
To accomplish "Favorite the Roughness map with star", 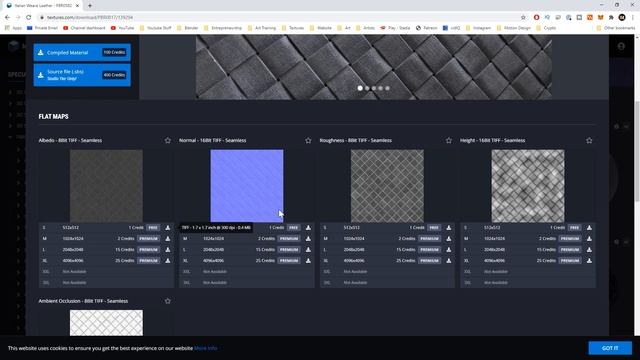I will tap(449, 140).
